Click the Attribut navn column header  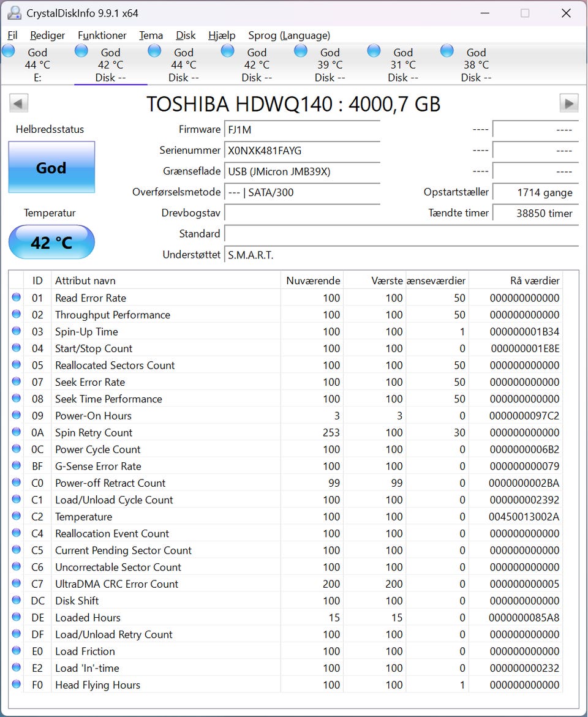pos(165,280)
